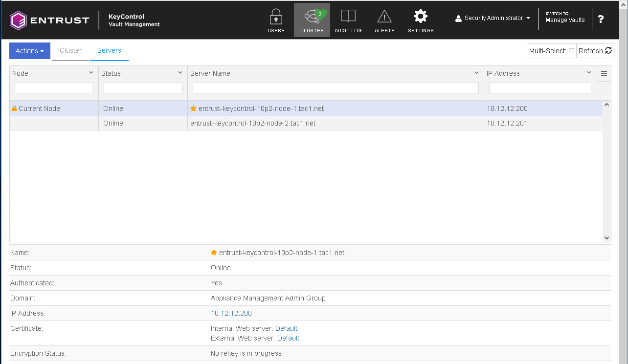Click the Entrust logo
The height and width of the screenshot is (364, 628).
[x=49, y=20]
